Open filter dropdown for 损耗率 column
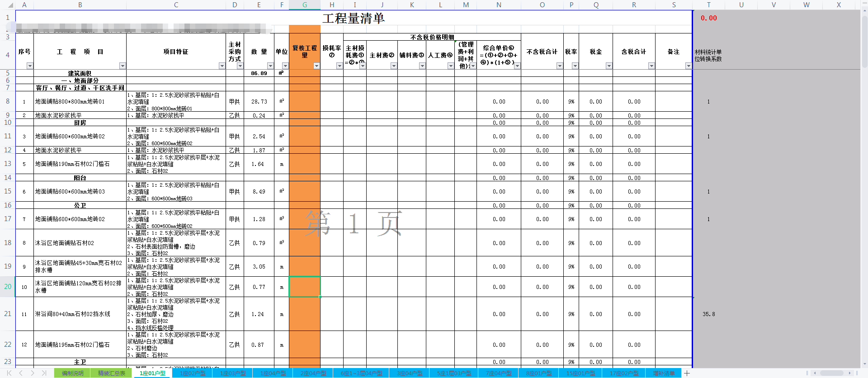Screen dimensions: 868x378 click(340, 66)
